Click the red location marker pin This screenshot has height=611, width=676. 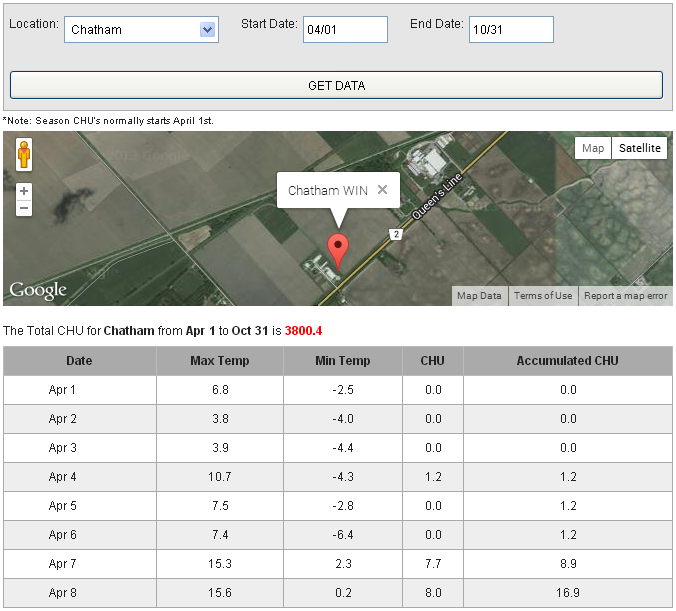point(338,252)
